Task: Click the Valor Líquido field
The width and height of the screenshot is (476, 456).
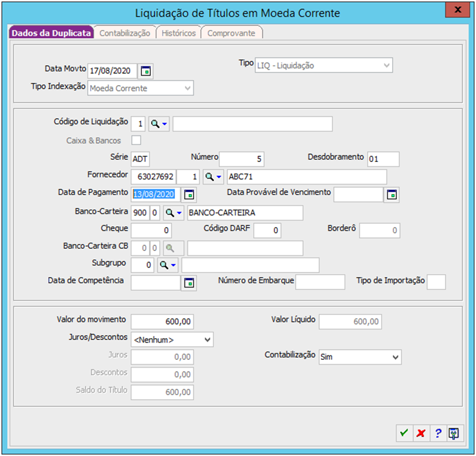Action: click(350, 322)
